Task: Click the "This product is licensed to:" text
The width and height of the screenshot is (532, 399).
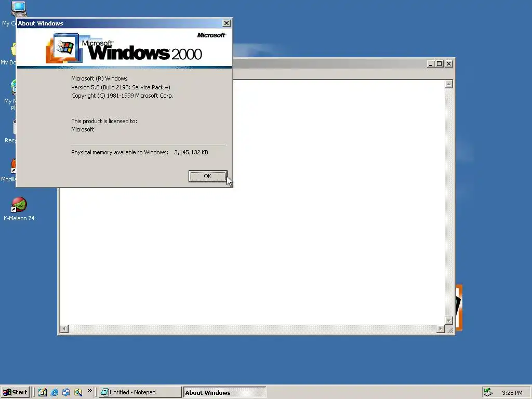Action: (x=104, y=121)
